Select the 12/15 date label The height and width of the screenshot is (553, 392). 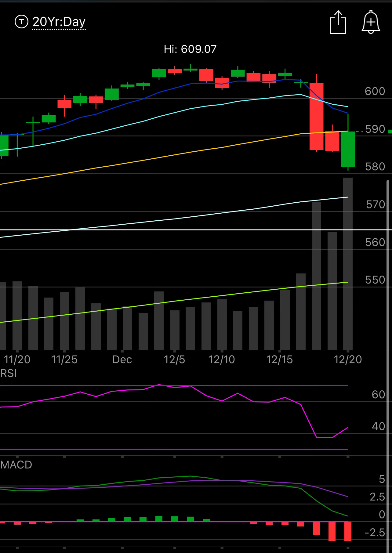[x=279, y=360]
